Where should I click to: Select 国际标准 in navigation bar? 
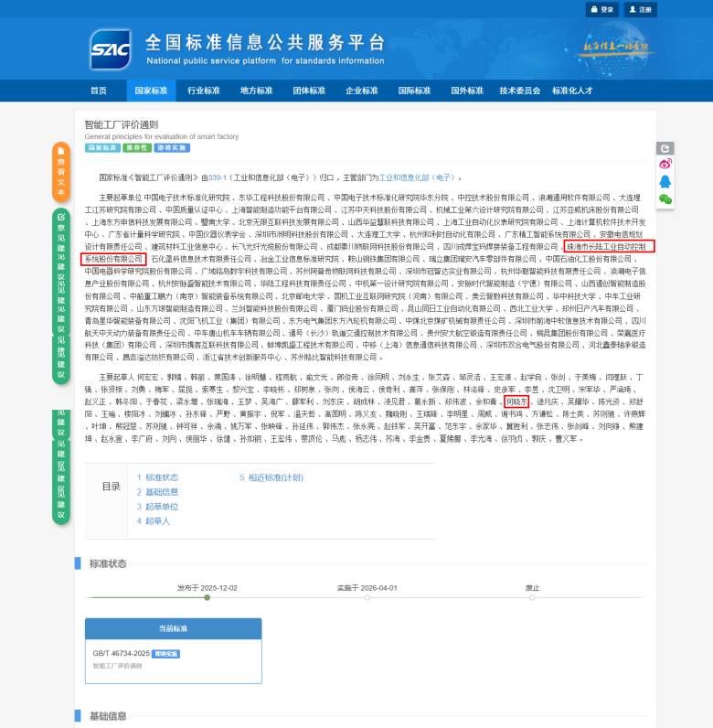point(414,91)
